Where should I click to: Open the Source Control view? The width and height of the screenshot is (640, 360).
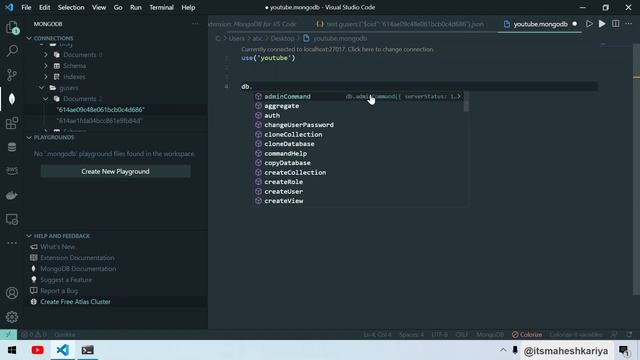(12, 75)
